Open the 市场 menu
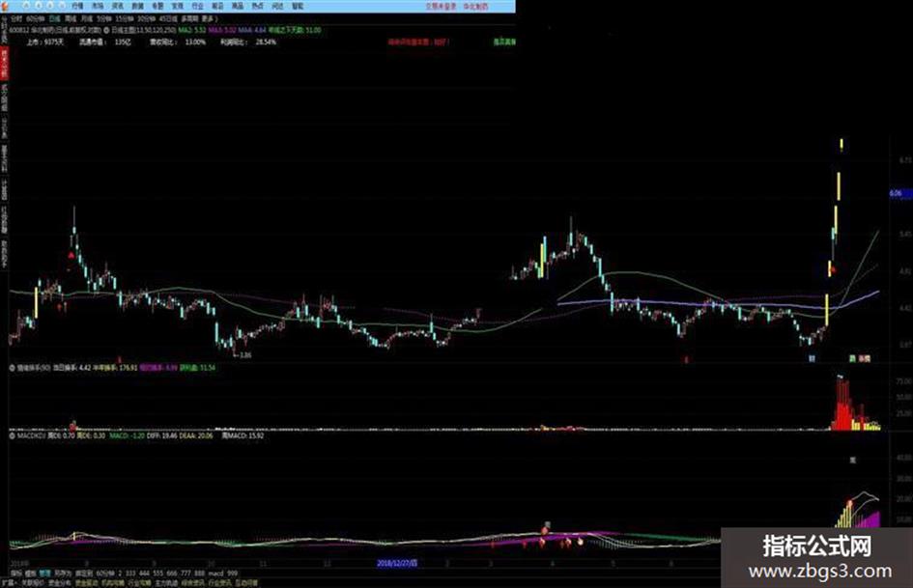Screen dimensions: 913x588 [x=98, y=6]
